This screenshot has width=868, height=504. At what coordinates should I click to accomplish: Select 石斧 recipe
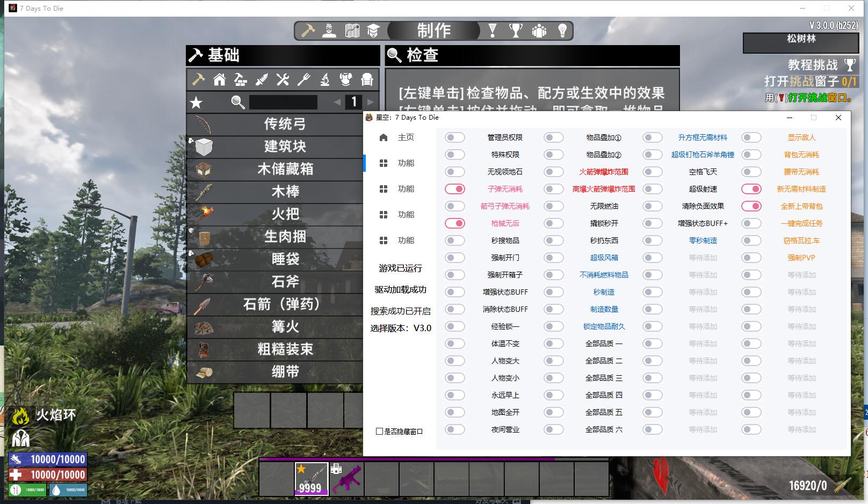click(275, 282)
